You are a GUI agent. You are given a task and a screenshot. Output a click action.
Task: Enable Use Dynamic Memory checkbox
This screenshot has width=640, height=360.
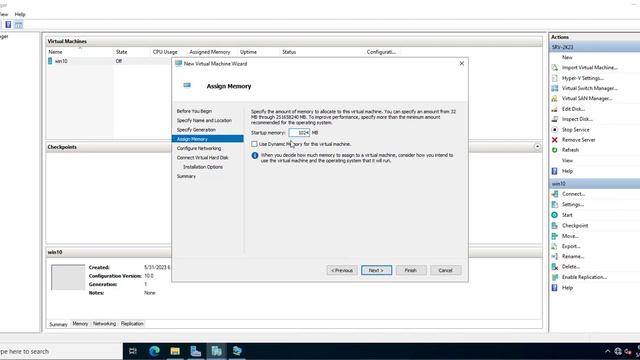[x=254, y=144]
